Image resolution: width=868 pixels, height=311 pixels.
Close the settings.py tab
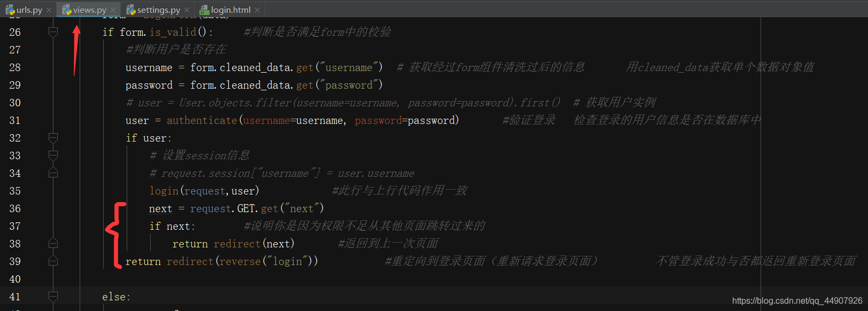(187, 10)
